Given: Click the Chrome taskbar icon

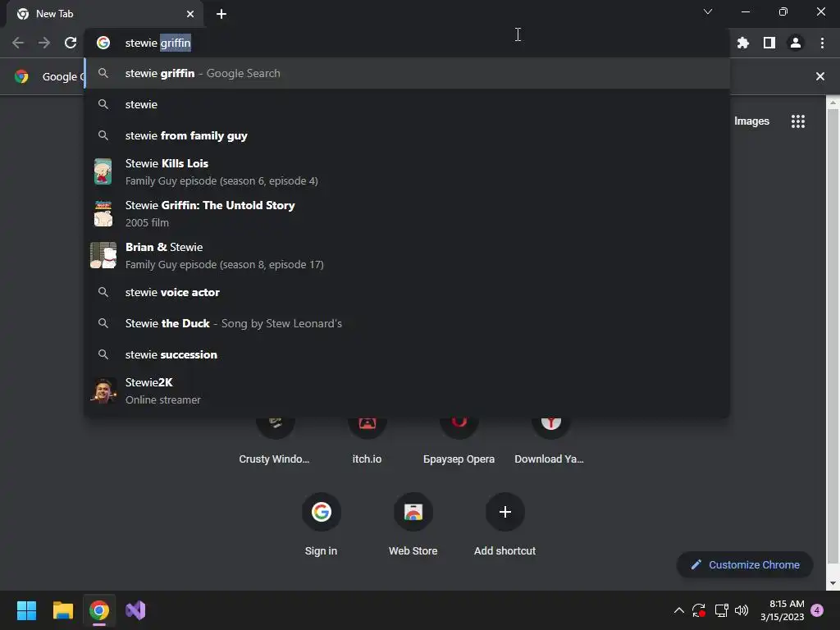Looking at the screenshot, I should point(99,610).
